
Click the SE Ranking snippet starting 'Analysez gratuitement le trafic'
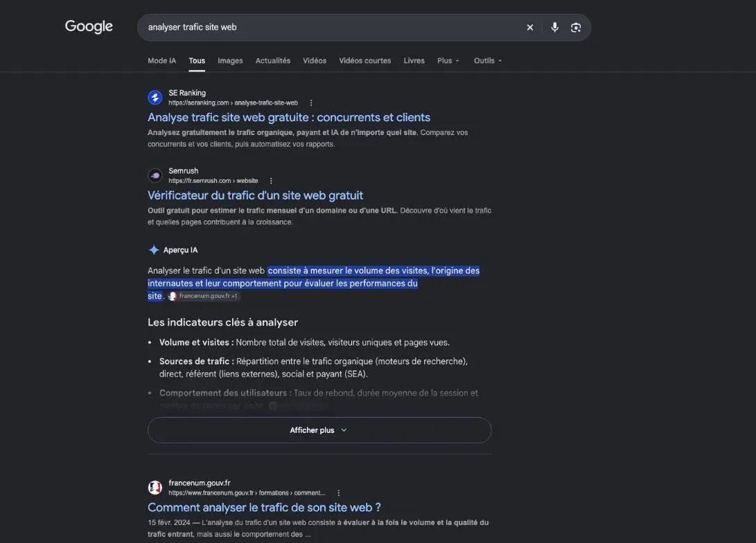click(308, 139)
